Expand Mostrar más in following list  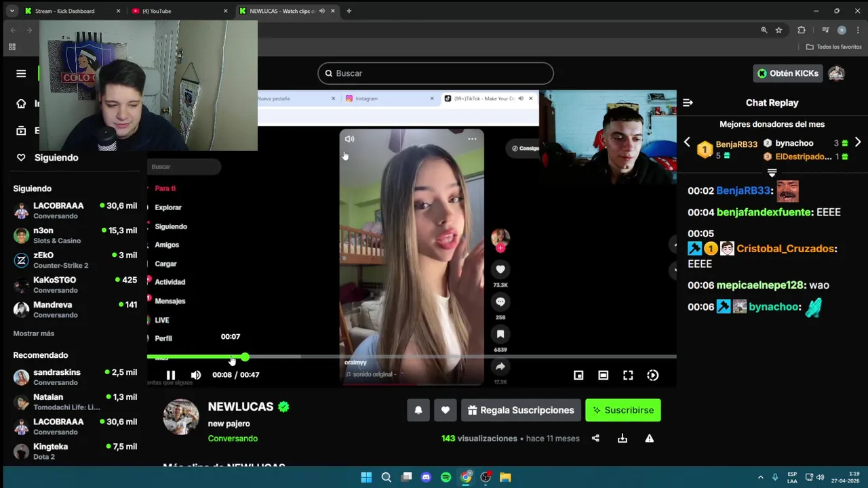(34, 333)
